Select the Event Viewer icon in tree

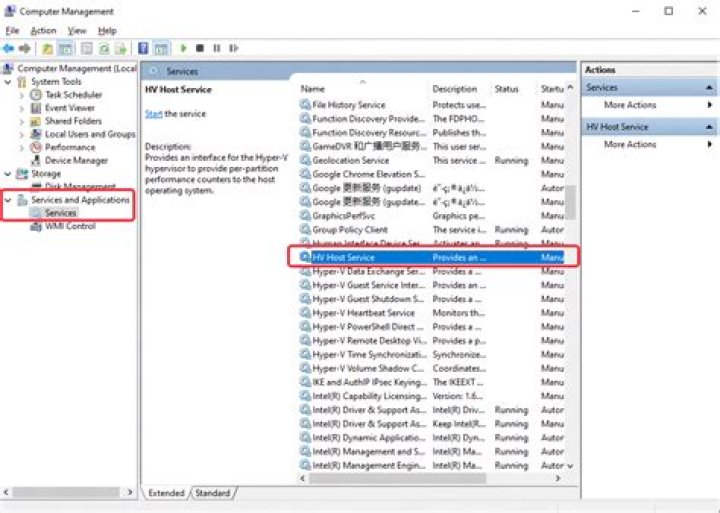pyautogui.click(x=36, y=108)
